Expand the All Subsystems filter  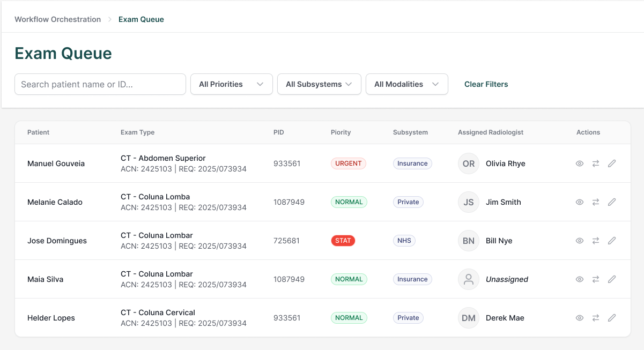pyautogui.click(x=319, y=84)
